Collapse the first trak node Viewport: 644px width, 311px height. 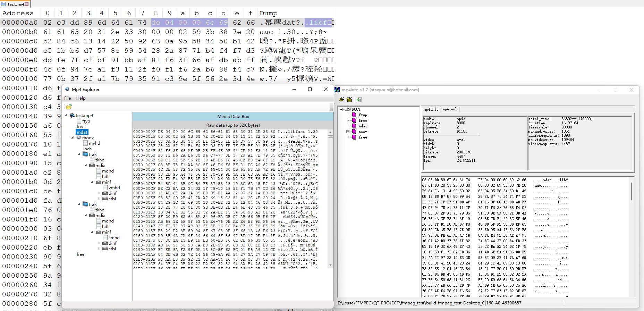(79, 154)
